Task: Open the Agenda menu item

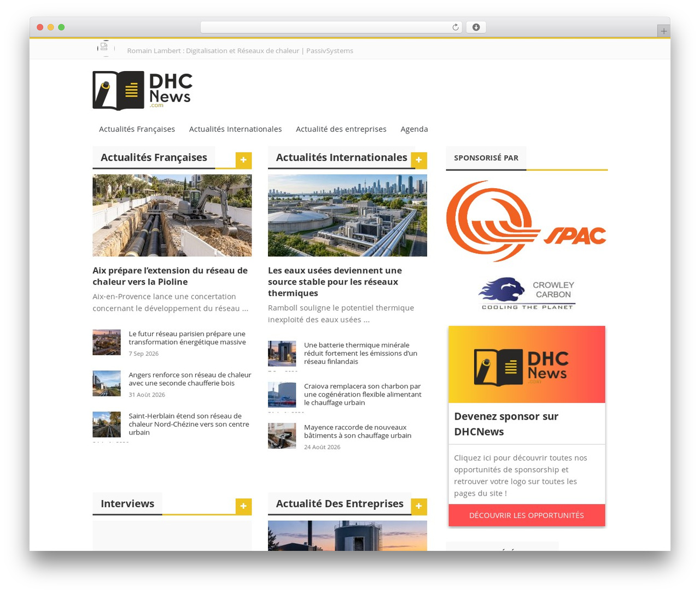Action: point(414,129)
